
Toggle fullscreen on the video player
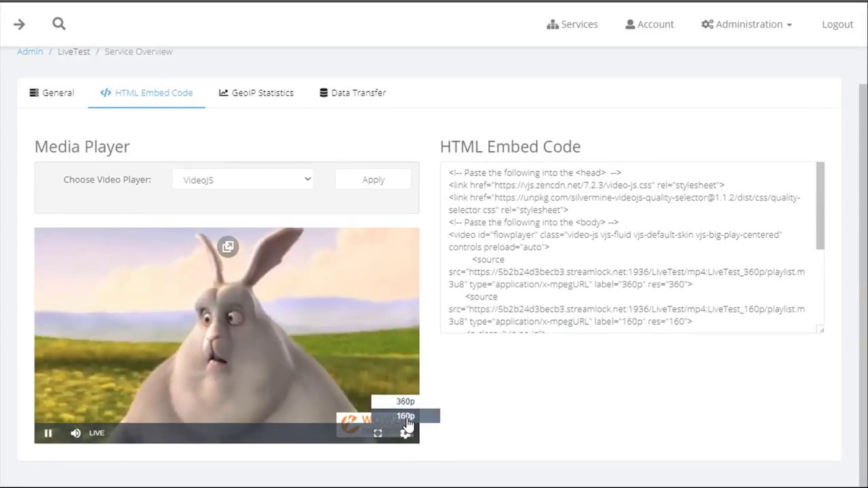point(378,433)
